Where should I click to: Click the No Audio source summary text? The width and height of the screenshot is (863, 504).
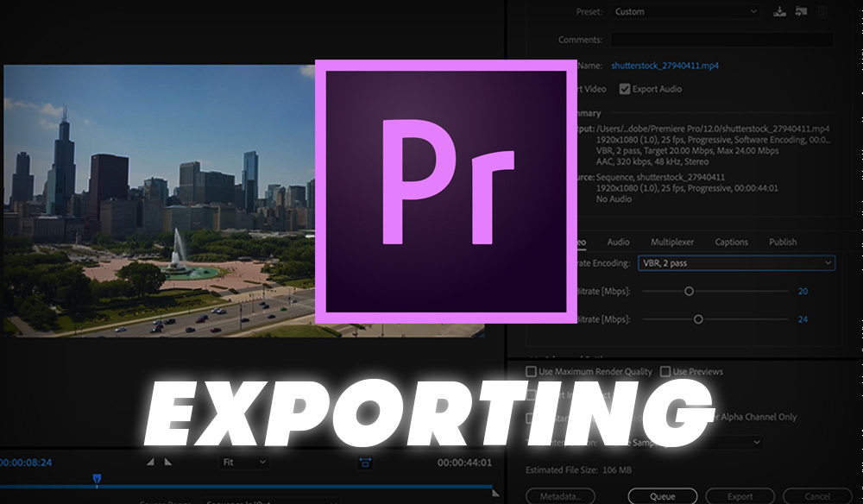614,199
